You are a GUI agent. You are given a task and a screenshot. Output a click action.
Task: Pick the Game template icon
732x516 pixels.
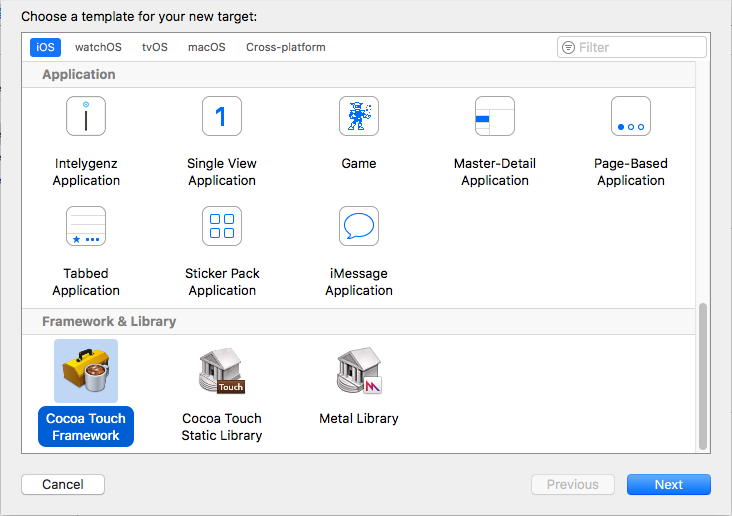coord(359,116)
